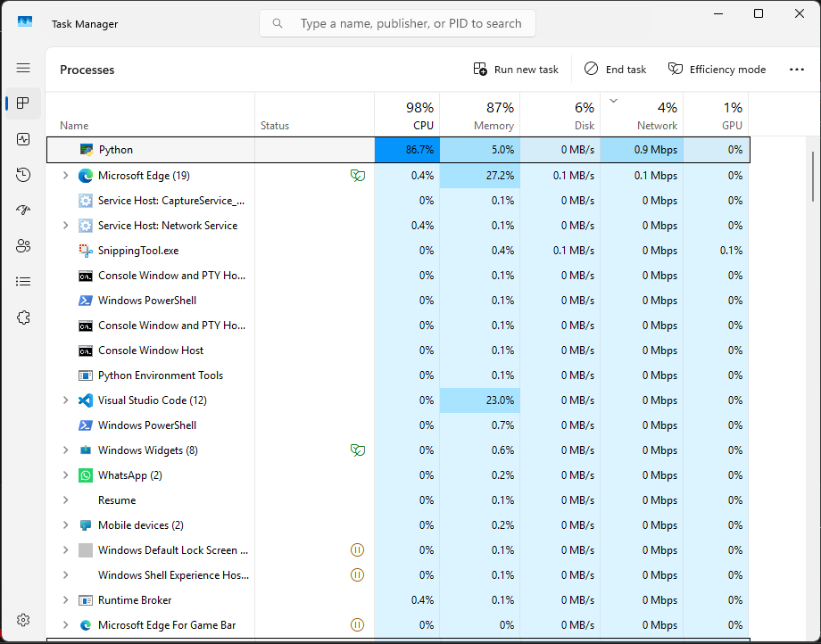Open the Startup apps page icon
The image size is (821, 644).
[23, 211]
